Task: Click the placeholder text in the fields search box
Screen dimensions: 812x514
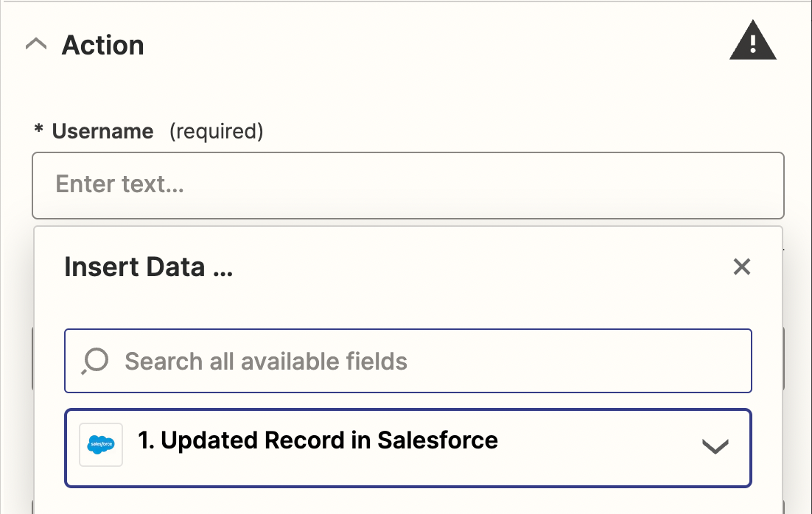Action: 266,362
